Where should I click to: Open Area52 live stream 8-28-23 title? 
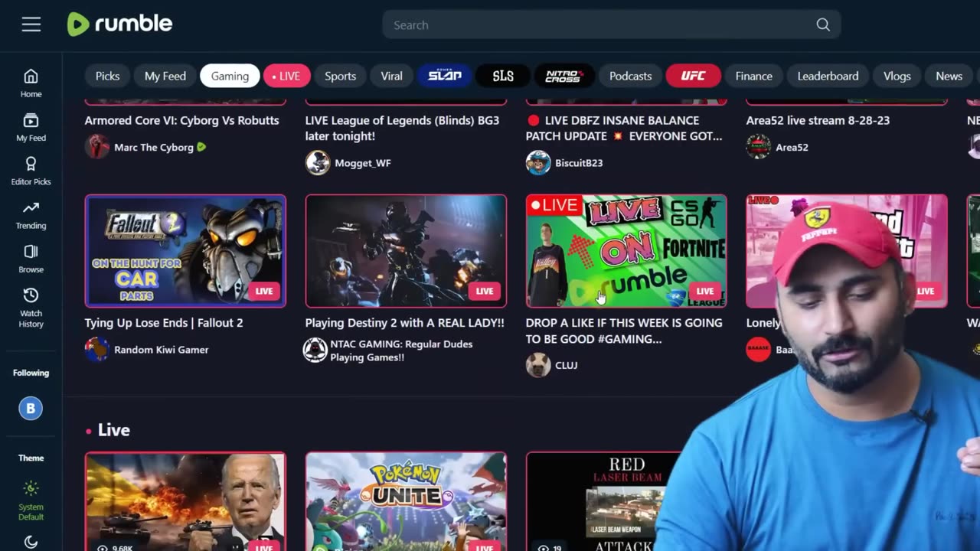(x=818, y=120)
